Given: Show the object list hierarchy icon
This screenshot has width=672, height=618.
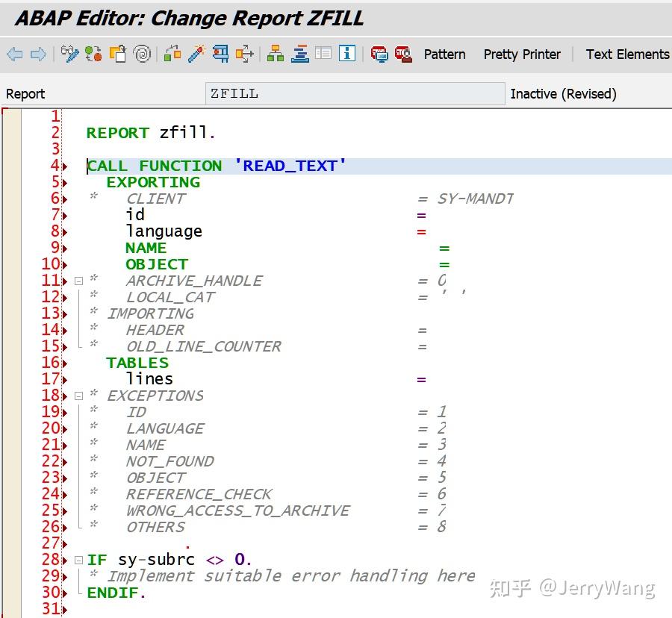Looking at the screenshot, I should click(274, 54).
